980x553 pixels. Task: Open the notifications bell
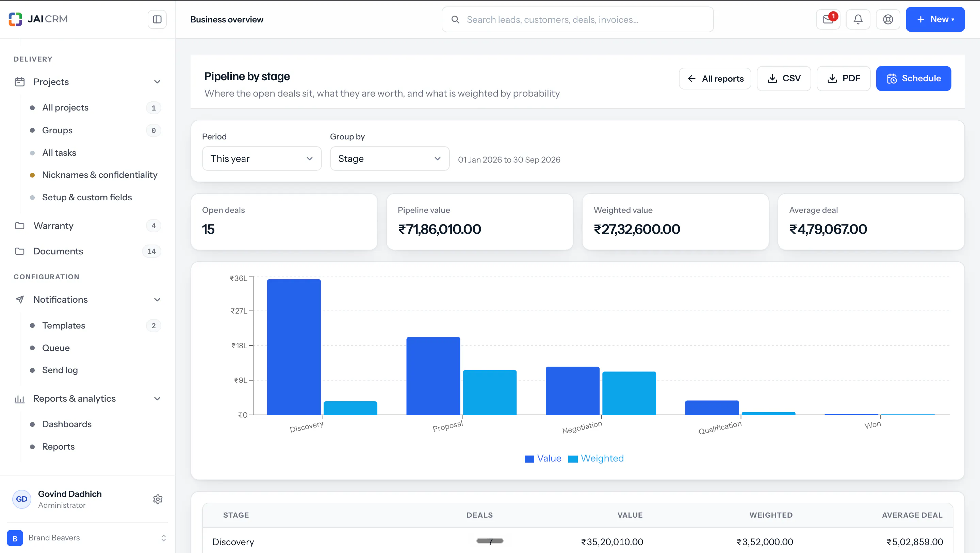(858, 19)
